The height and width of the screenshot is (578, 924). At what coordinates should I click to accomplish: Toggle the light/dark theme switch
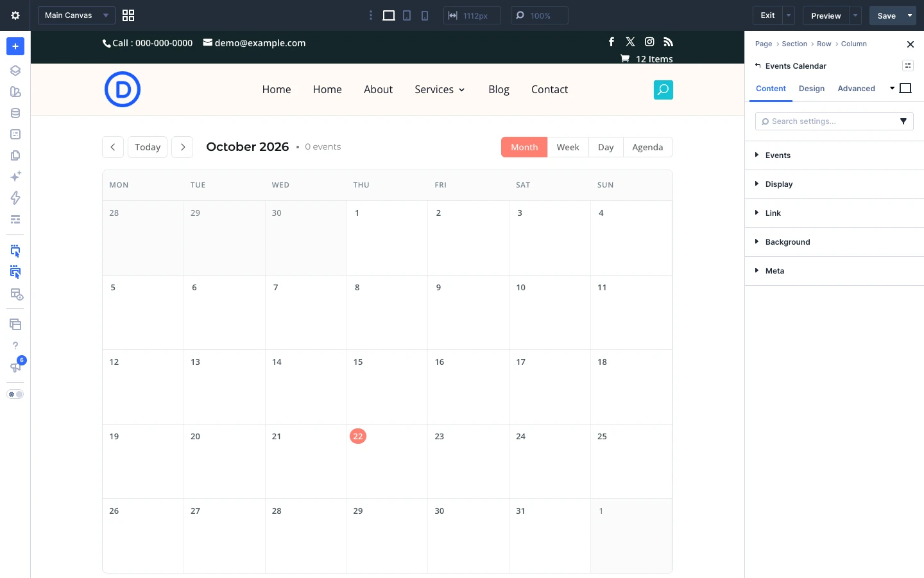point(15,394)
